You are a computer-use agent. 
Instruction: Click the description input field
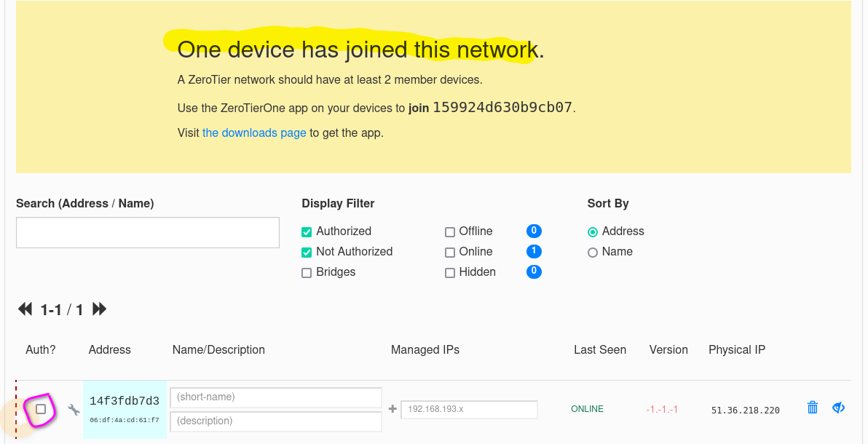tap(276, 421)
